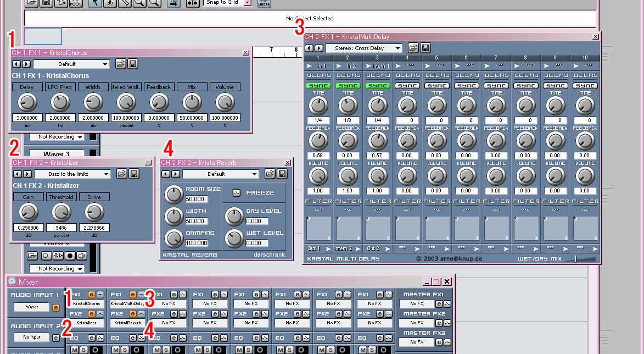The image size is (644, 354).
Task: Load preset in KristalReverb window
Action: click(x=270, y=174)
